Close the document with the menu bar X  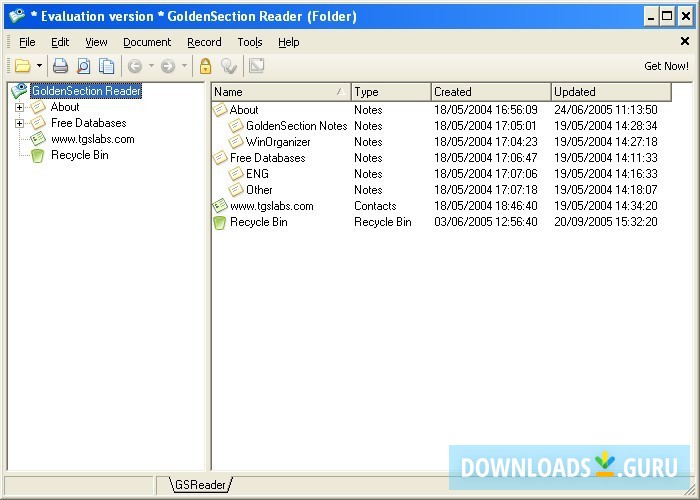[685, 41]
